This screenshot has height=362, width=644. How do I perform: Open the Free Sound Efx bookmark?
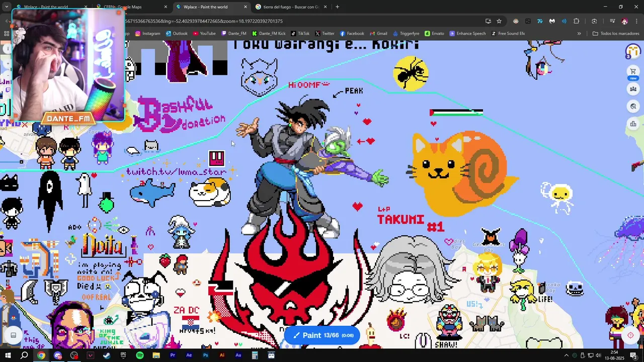point(508,34)
